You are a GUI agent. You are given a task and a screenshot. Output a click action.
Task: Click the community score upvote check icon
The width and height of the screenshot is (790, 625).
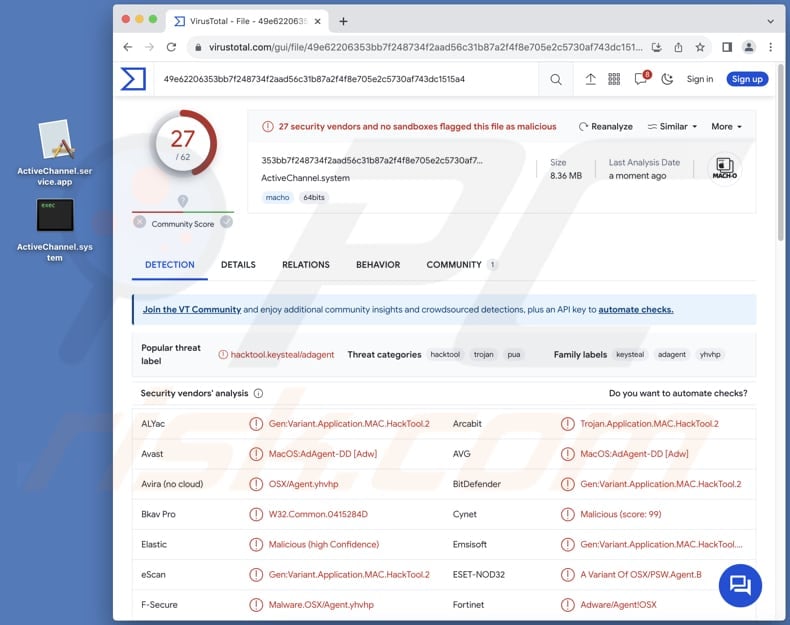(x=227, y=222)
